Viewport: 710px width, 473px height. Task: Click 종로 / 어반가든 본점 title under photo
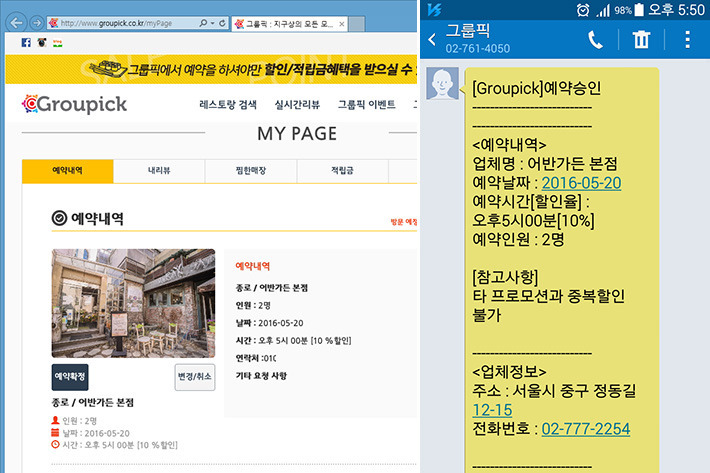92,402
